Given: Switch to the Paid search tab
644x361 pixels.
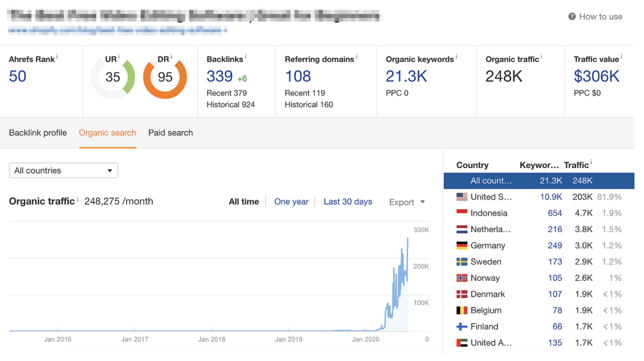Looking at the screenshot, I should 170,133.
